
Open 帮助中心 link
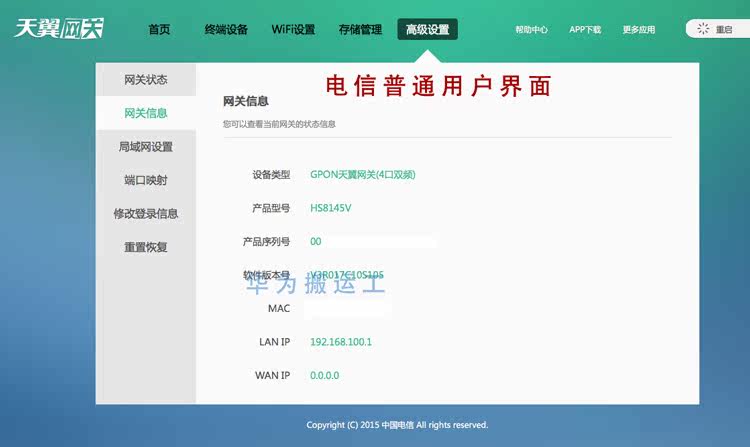pos(531,30)
